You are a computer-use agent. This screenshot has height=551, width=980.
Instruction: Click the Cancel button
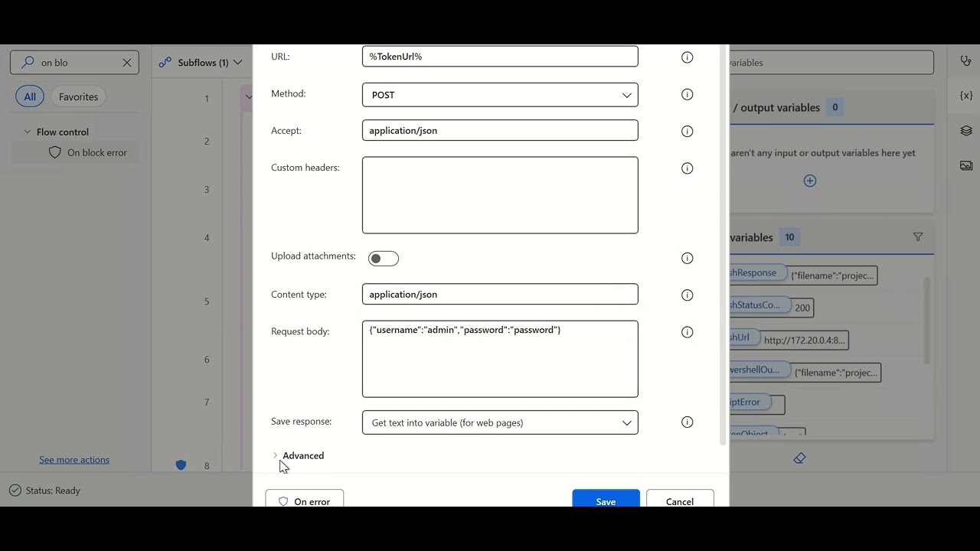coord(680,500)
